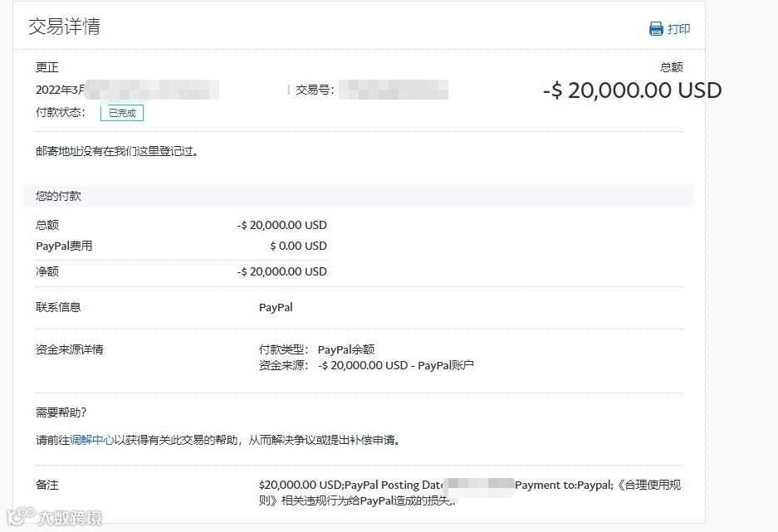Click the $ 0.00 USD fee value

[x=298, y=246]
